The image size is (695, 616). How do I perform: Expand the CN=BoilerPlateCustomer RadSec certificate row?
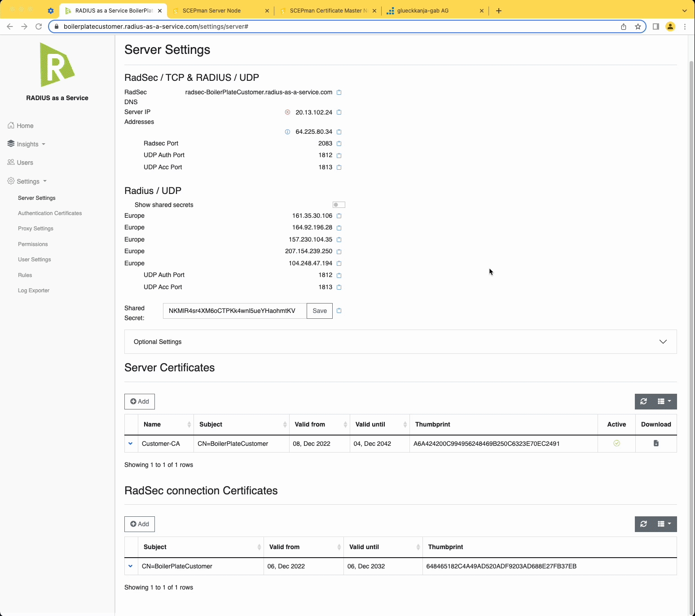point(131,566)
